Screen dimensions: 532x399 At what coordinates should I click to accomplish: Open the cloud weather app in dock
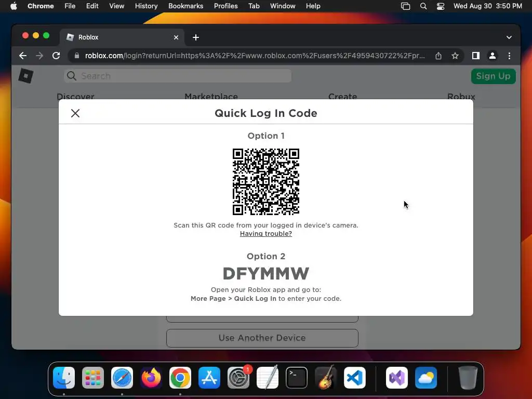[x=426, y=378]
